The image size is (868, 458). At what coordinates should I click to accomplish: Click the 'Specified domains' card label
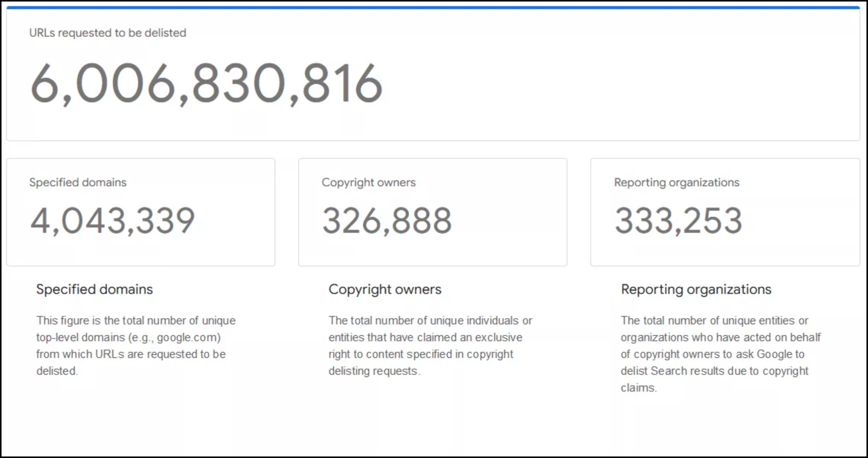tap(78, 182)
